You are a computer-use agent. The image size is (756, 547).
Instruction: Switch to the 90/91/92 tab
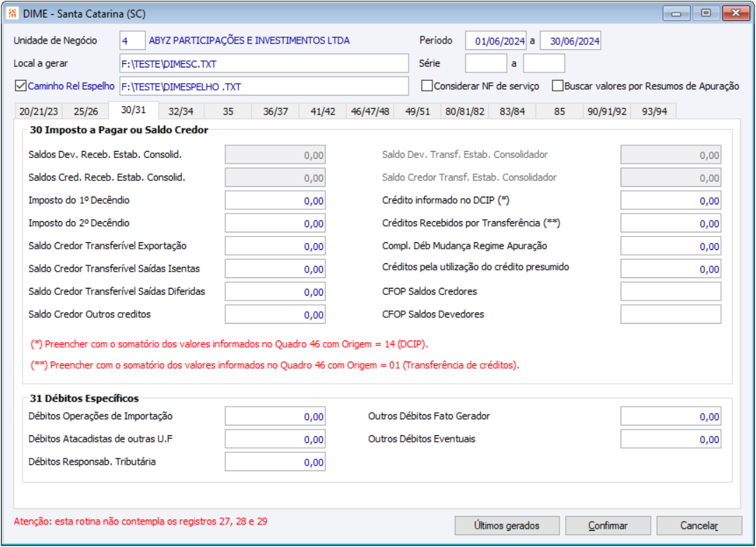606,112
